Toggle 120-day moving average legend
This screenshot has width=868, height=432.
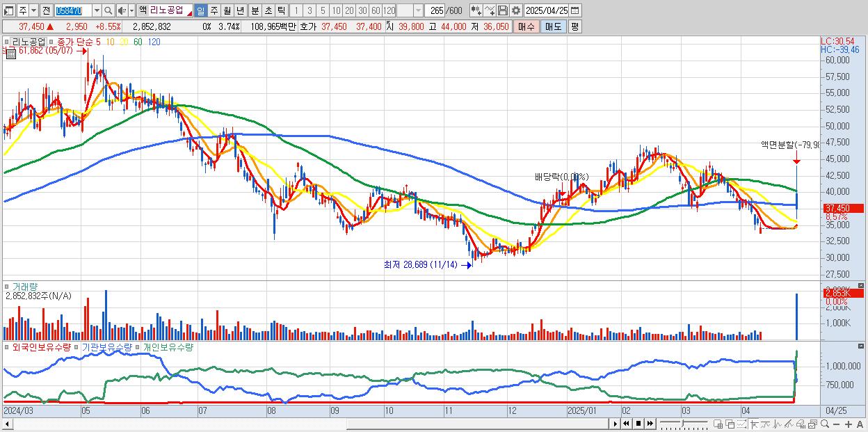[154, 42]
